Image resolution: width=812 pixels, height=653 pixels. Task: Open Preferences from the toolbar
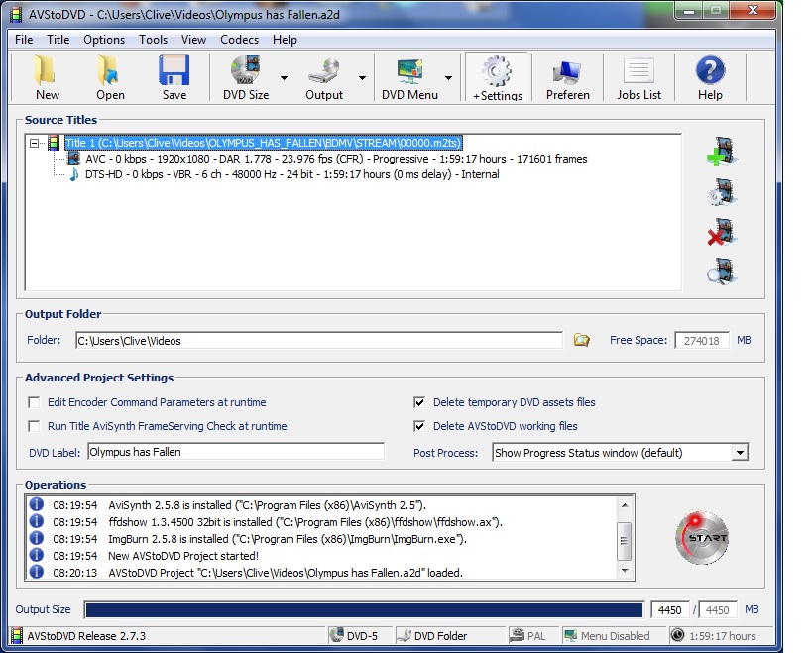567,77
